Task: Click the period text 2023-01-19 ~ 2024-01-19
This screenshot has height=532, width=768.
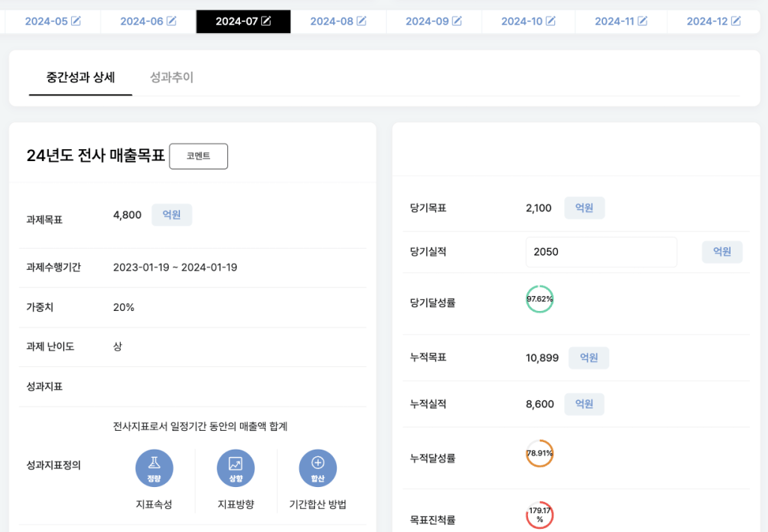Action: [175, 267]
